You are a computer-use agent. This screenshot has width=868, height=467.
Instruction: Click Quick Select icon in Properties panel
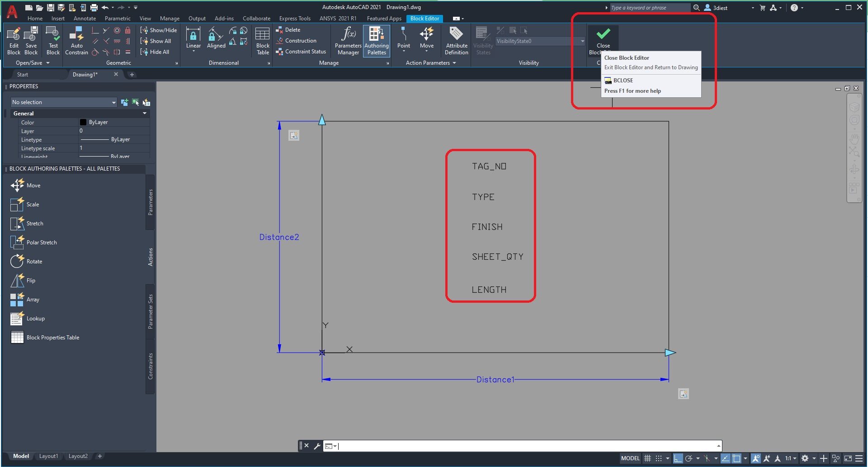[x=146, y=102]
